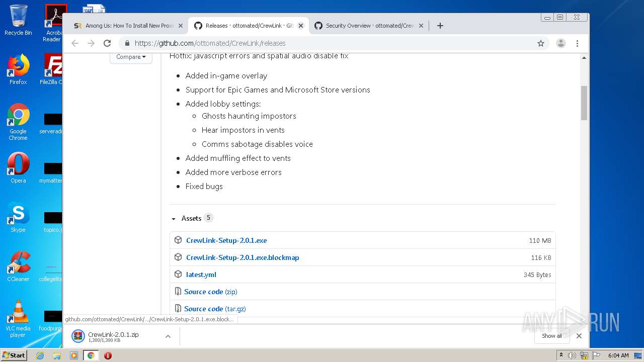Click Show all downloads
Viewport: 644px width, 362px height.
click(x=551, y=336)
